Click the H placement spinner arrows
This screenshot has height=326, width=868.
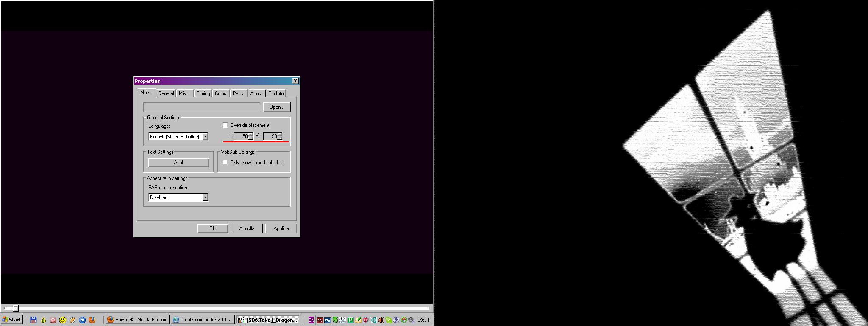tap(250, 136)
